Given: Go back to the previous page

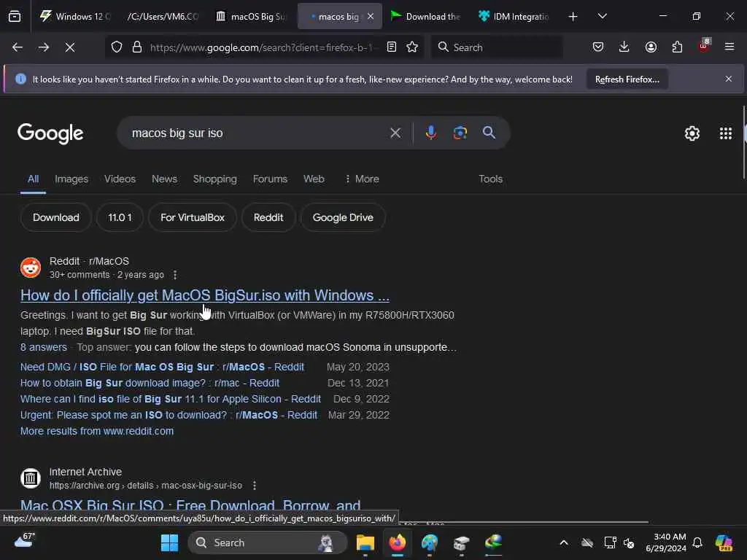Looking at the screenshot, I should coord(18,47).
